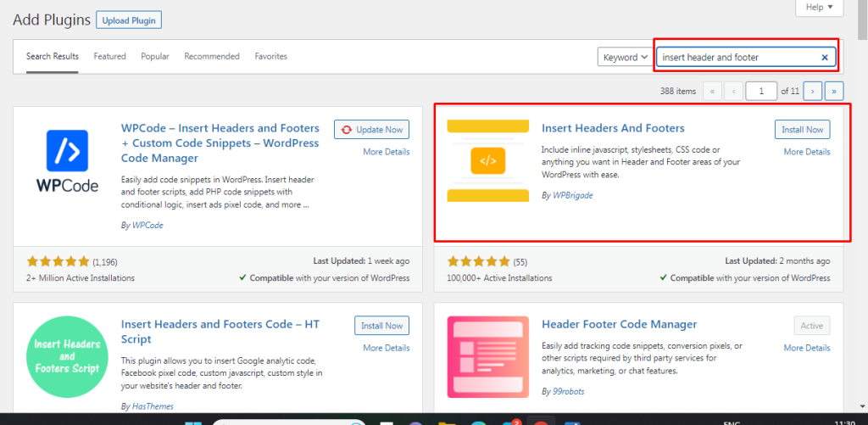Click the previous page arrow in pagination
Screen dimensions: 868x425
pyautogui.click(x=733, y=91)
